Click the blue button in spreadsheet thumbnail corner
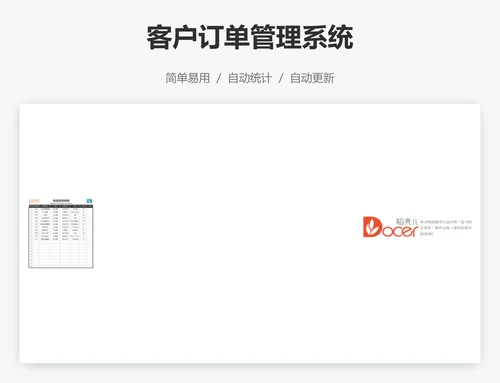The image size is (500, 383). [89, 201]
